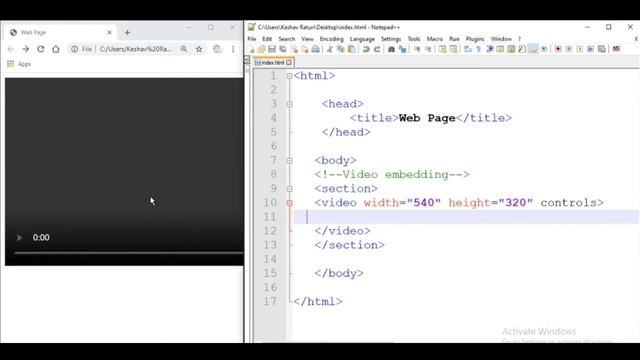Open the Document Map toolbar icon

[511, 49]
